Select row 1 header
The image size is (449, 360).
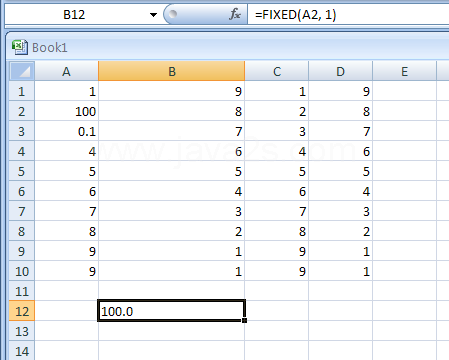click(22, 91)
